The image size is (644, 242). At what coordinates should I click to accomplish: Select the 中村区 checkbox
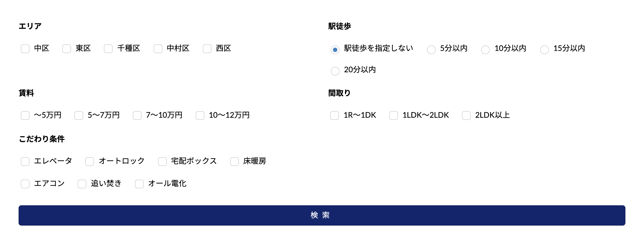pos(158,49)
